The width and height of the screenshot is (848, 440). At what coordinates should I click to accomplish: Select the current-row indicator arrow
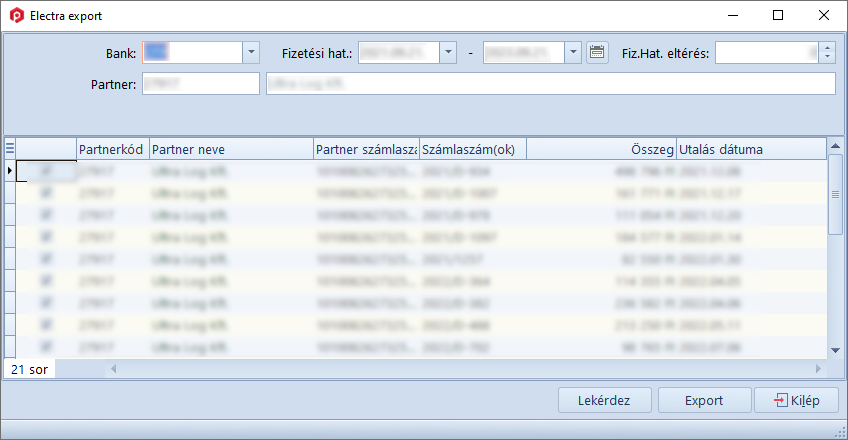(x=10, y=171)
